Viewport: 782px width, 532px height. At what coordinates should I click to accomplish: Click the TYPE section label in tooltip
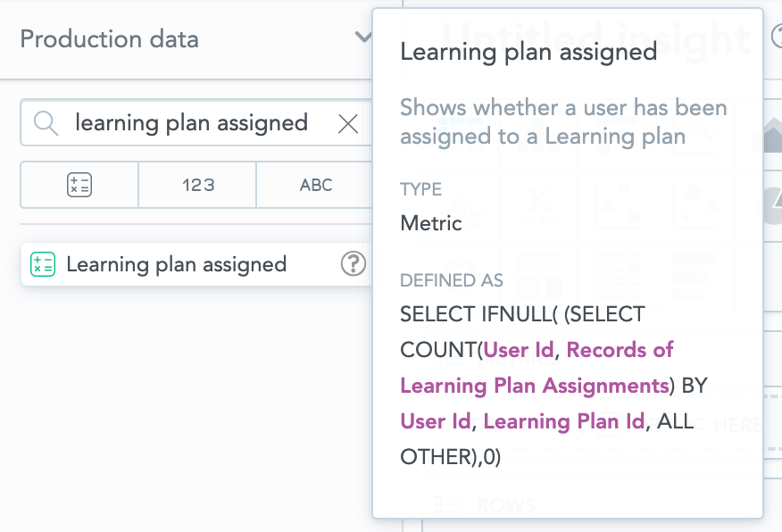[420, 189]
